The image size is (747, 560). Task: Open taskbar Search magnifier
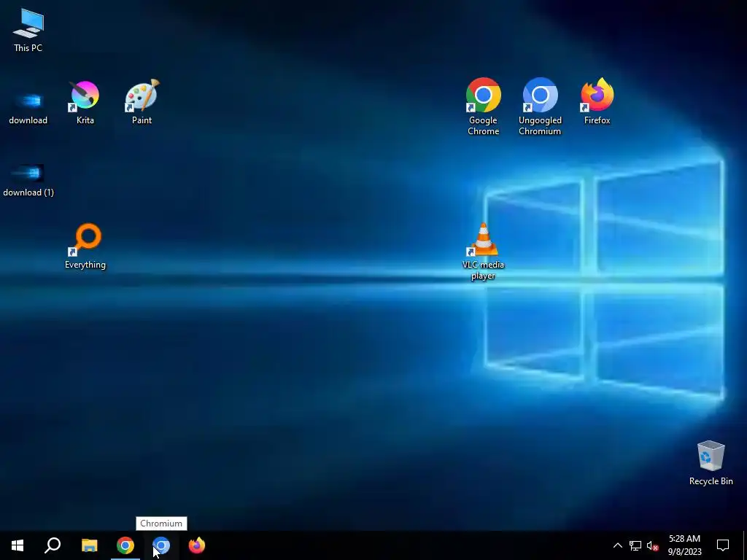tap(53, 545)
